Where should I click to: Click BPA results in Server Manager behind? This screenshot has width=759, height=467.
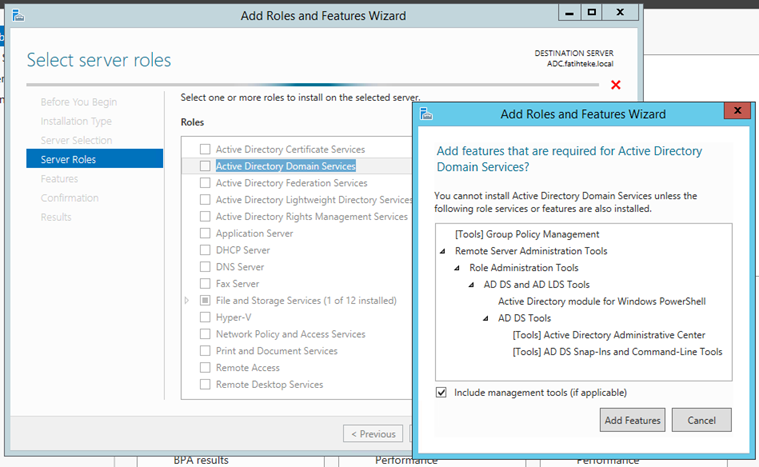(201, 460)
